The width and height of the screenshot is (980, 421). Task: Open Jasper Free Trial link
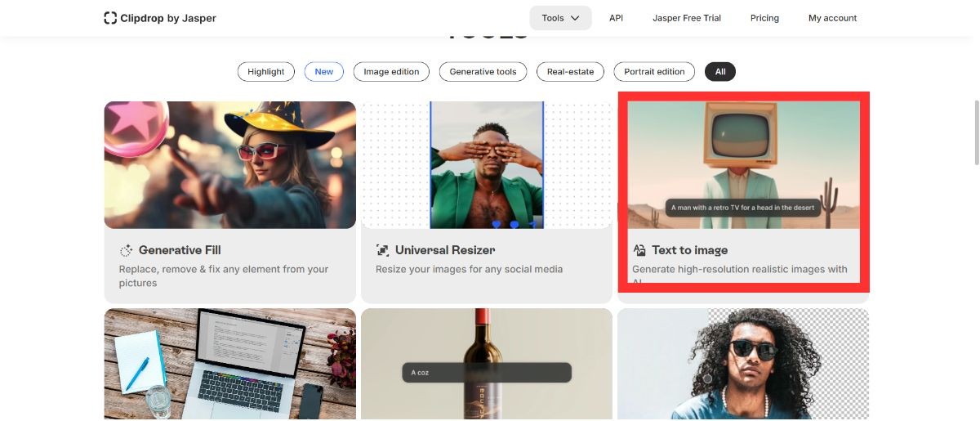pos(687,18)
